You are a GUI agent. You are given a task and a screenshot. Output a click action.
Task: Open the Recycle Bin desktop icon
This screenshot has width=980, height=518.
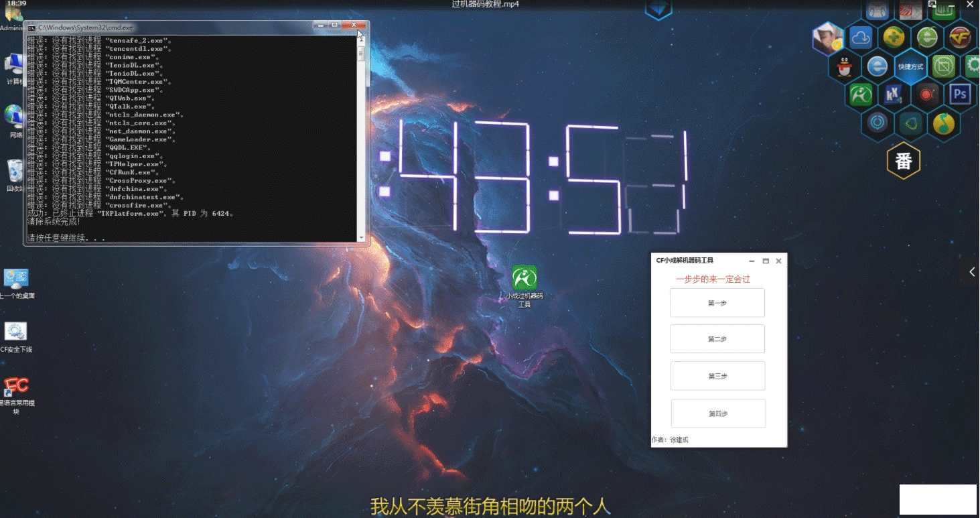point(13,176)
